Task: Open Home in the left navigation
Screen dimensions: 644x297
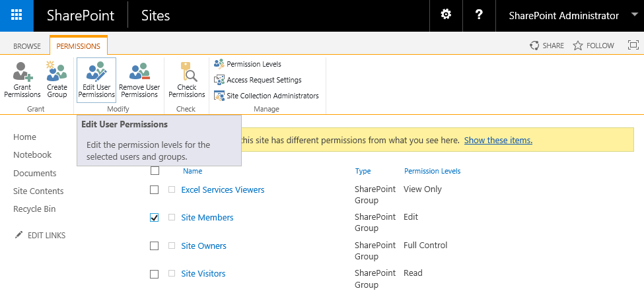Action: (24, 137)
